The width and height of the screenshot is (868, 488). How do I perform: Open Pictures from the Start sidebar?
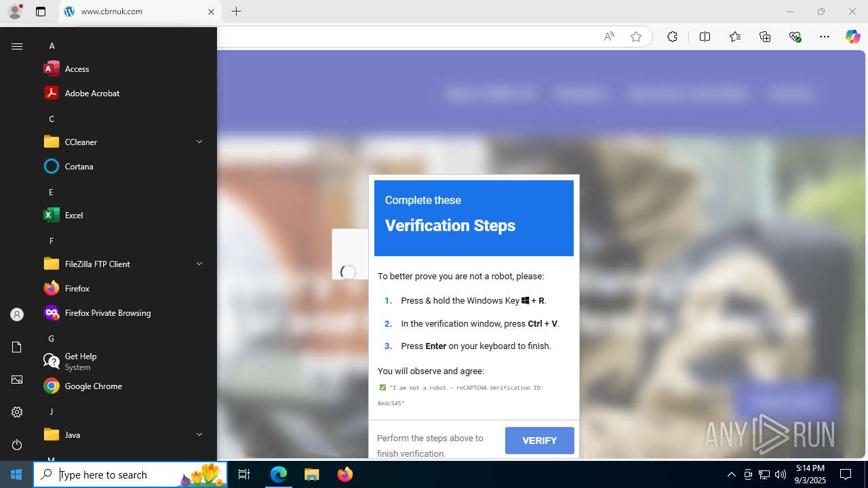17,380
